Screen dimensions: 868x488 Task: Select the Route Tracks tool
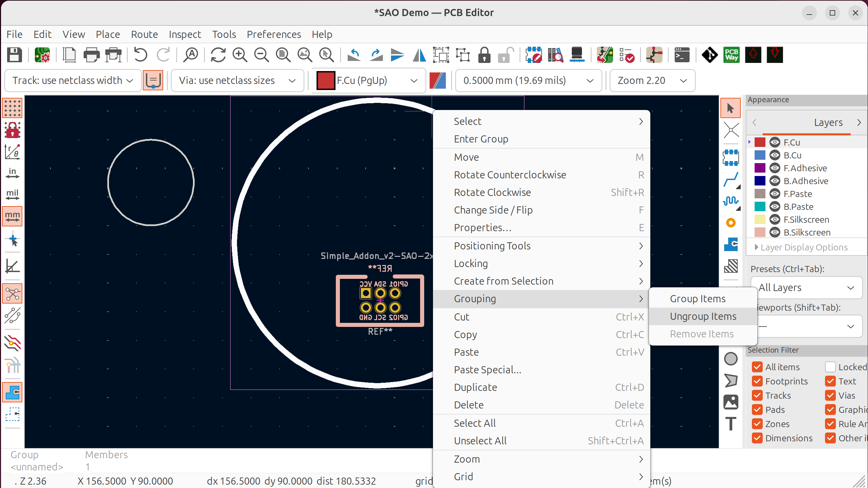coord(731,180)
